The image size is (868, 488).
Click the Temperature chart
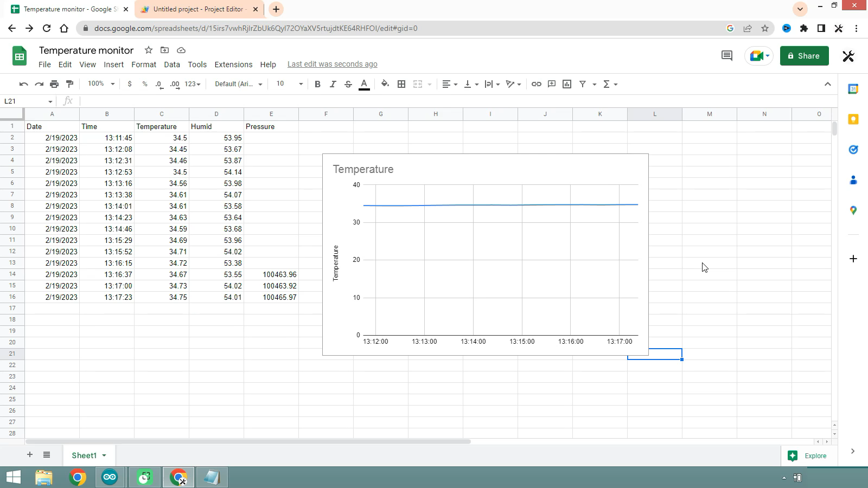click(x=486, y=255)
